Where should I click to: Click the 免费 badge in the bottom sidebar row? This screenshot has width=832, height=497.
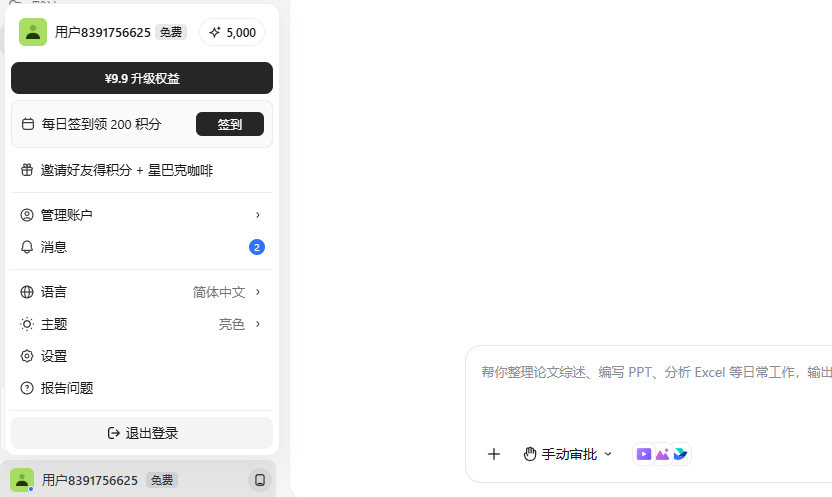click(x=162, y=480)
